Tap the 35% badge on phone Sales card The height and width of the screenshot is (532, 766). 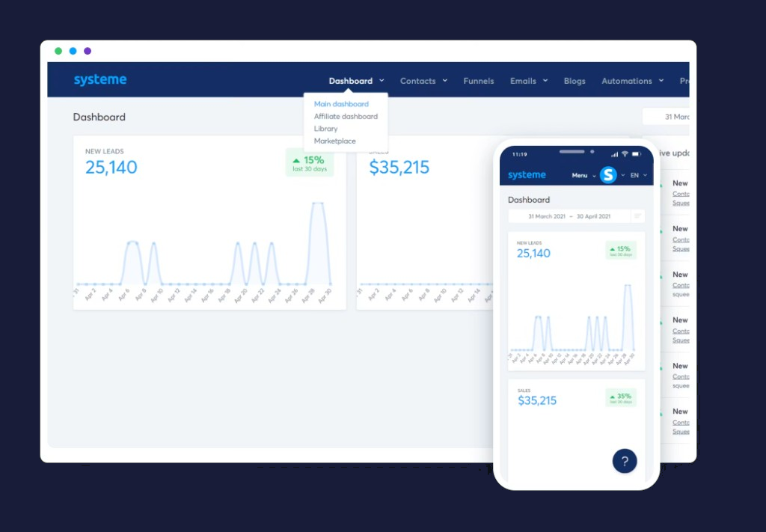[621, 397]
